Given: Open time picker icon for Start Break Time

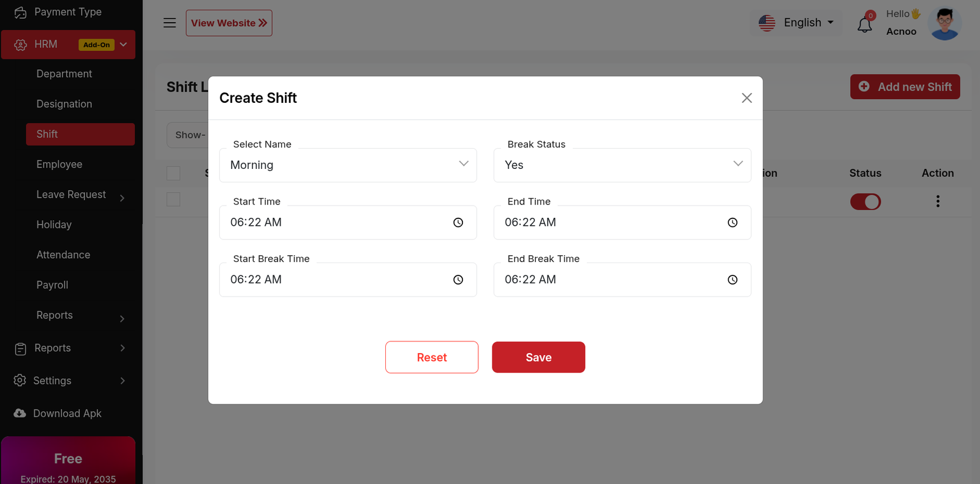Looking at the screenshot, I should coord(458,280).
